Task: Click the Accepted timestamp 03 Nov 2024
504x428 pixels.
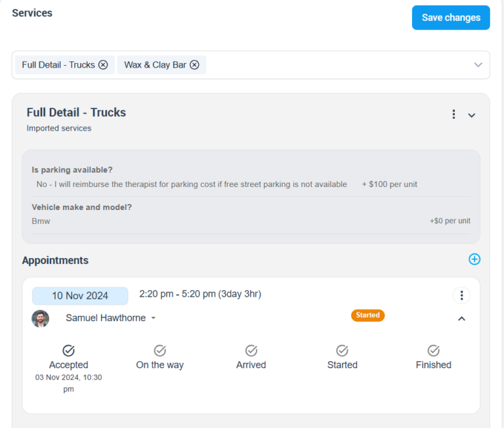Action: pos(68,383)
